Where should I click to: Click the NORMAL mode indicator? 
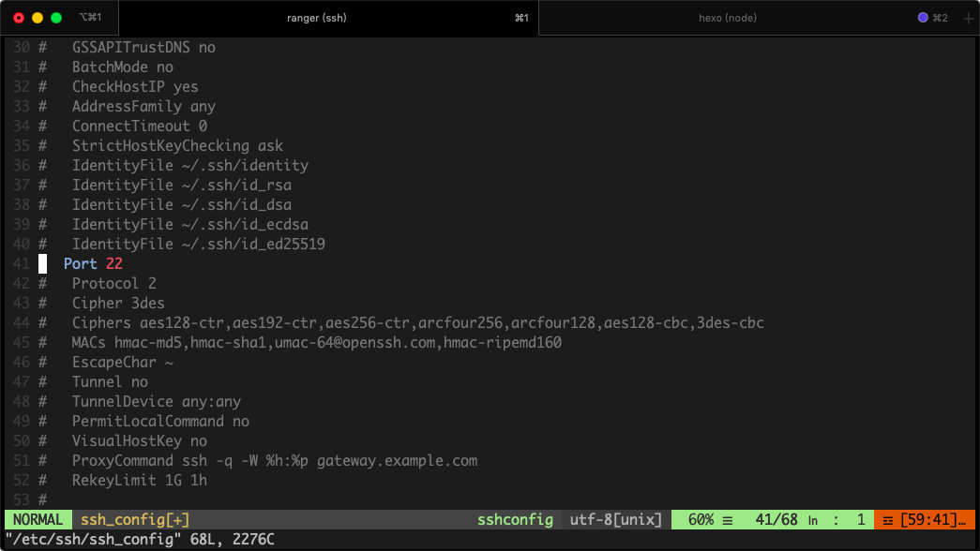click(x=38, y=519)
